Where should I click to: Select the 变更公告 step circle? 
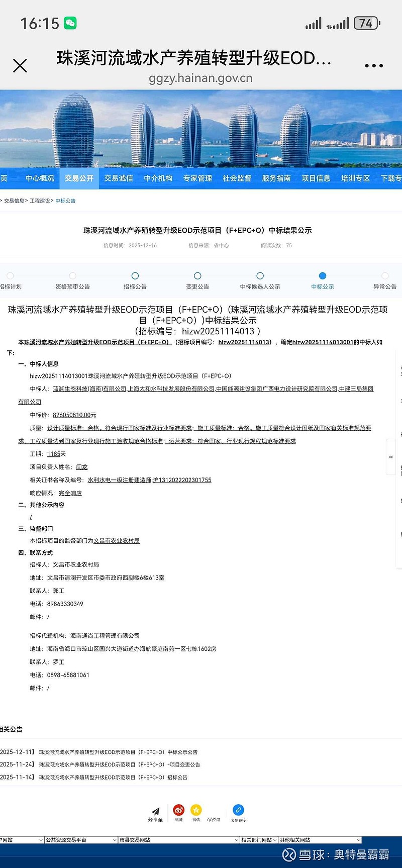pos(197,275)
